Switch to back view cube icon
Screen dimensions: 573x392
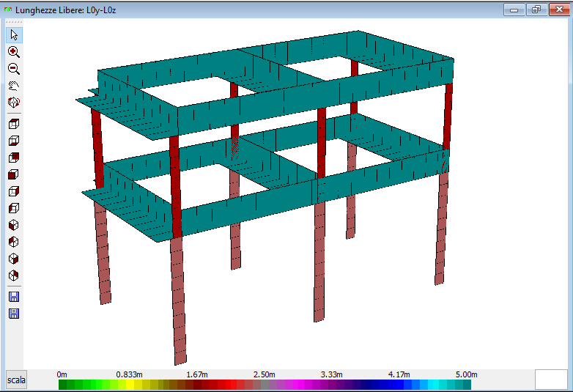click(x=14, y=158)
